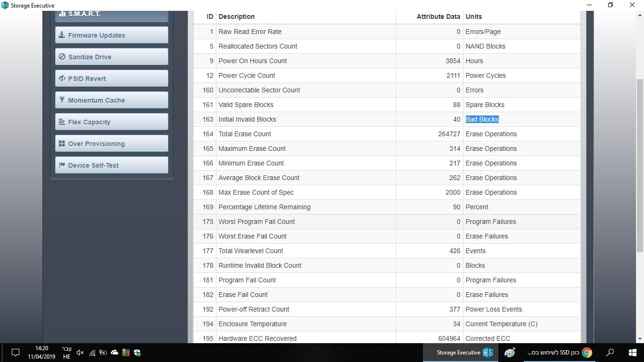Click the Description column header

coord(236,16)
